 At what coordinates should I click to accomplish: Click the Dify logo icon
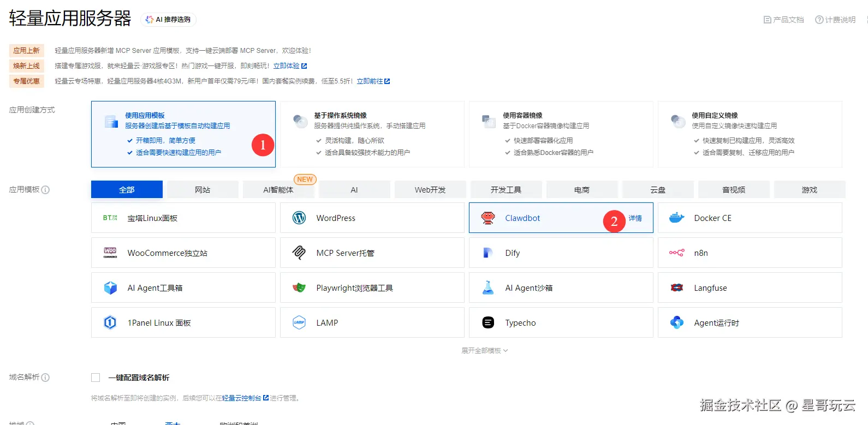(488, 253)
